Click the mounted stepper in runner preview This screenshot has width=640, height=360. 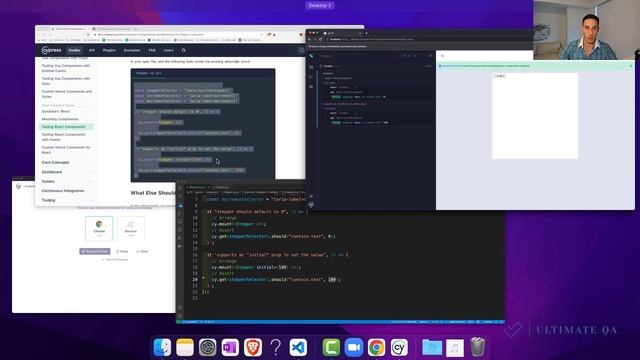click(x=500, y=76)
